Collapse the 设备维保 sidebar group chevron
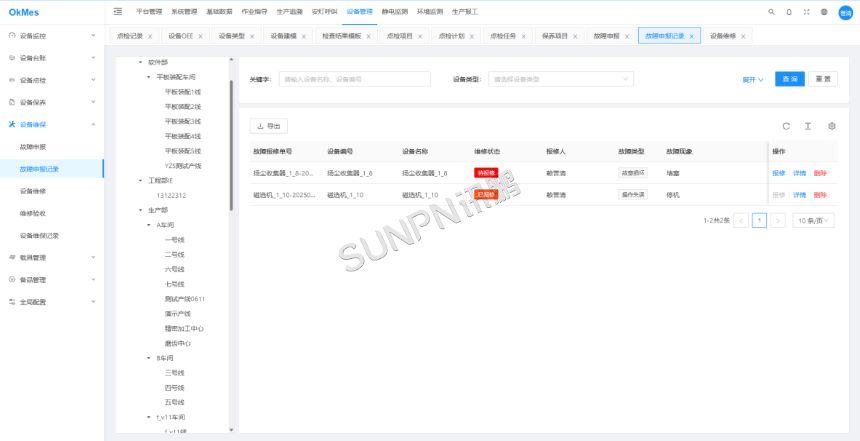Image resolution: width=860 pixels, height=441 pixels. 93,125
